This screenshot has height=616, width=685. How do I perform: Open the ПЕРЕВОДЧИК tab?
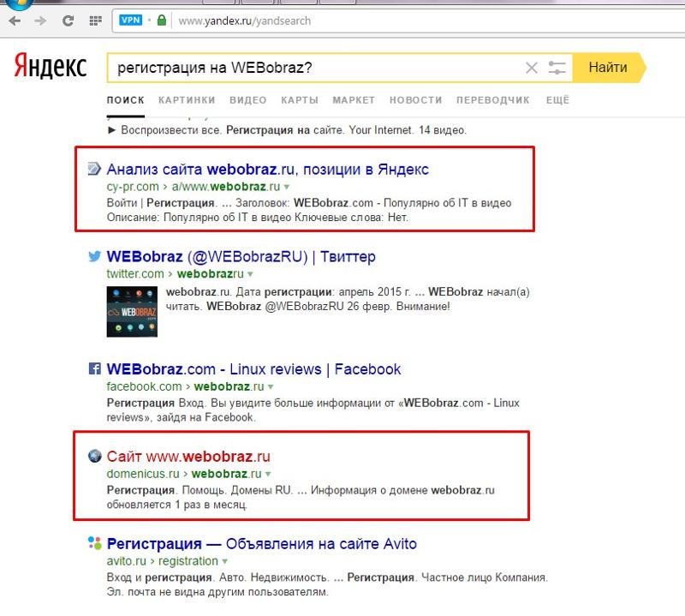493,100
